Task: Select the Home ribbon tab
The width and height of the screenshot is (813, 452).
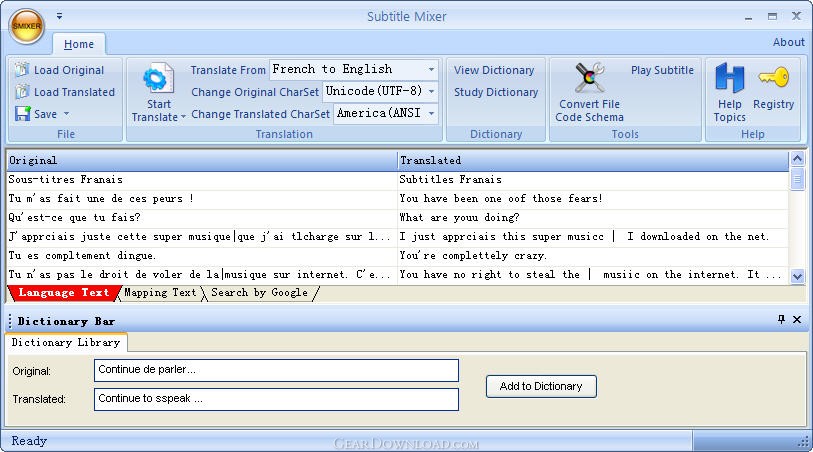Action: (79, 44)
